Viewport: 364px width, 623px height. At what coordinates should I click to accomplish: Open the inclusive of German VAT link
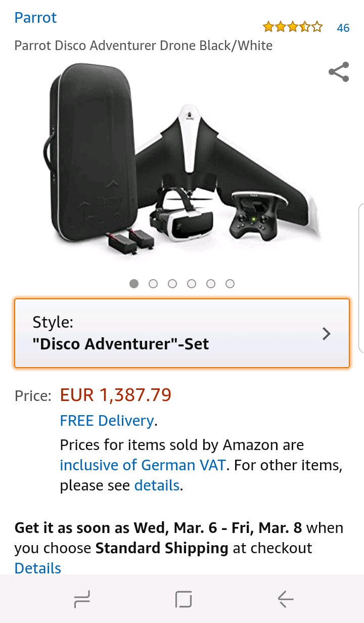(x=143, y=465)
